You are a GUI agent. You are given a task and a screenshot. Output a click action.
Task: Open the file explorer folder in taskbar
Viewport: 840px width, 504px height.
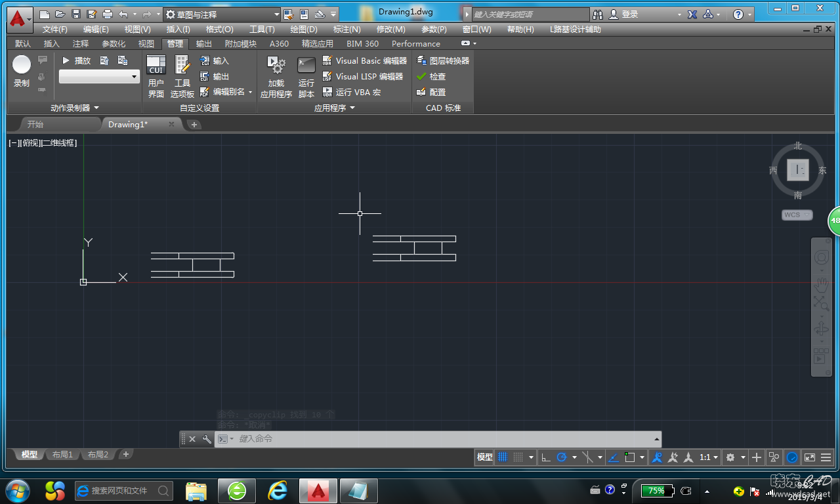pos(197,490)
